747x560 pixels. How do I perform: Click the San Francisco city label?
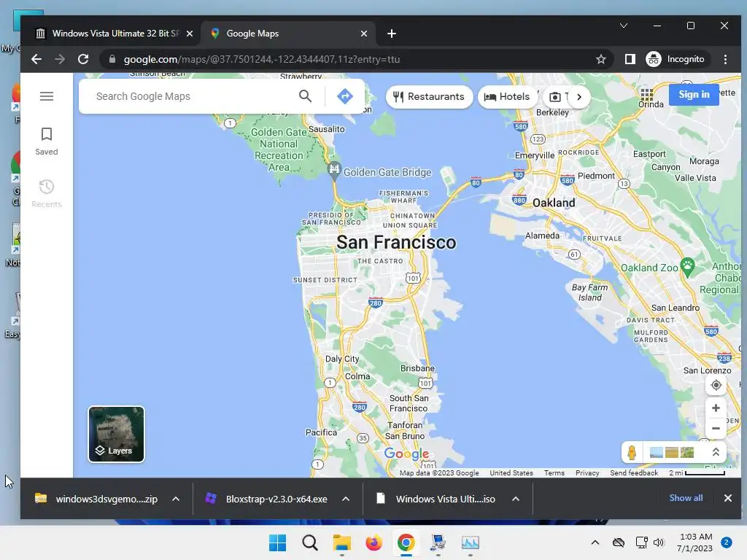[396, 242]
